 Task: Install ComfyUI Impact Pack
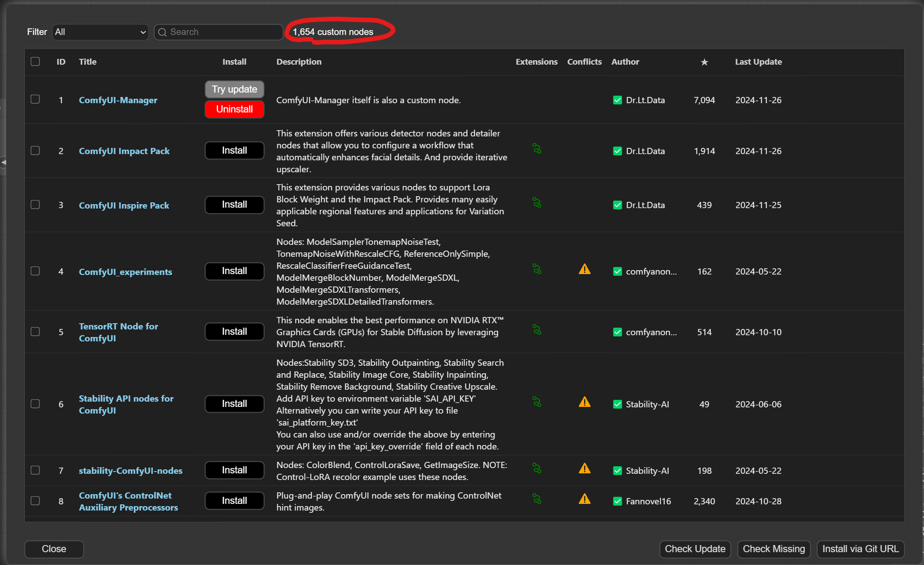tap(234, 151)
